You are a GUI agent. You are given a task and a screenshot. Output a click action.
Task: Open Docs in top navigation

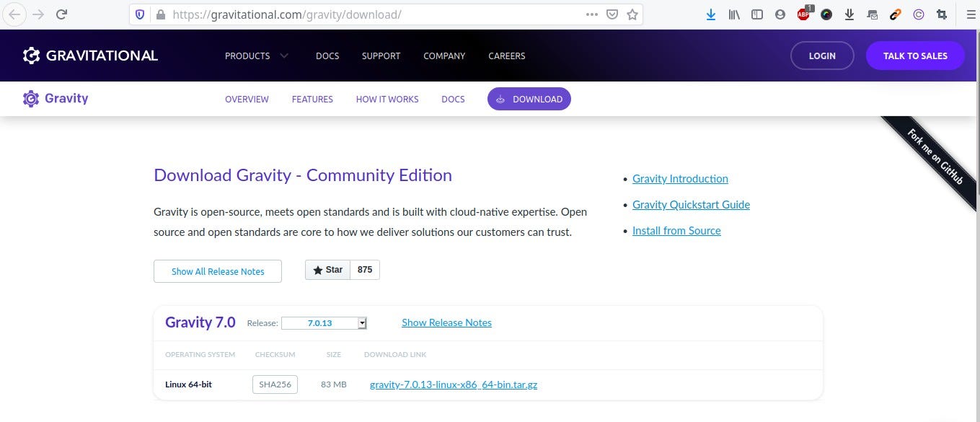click(327, 56)
